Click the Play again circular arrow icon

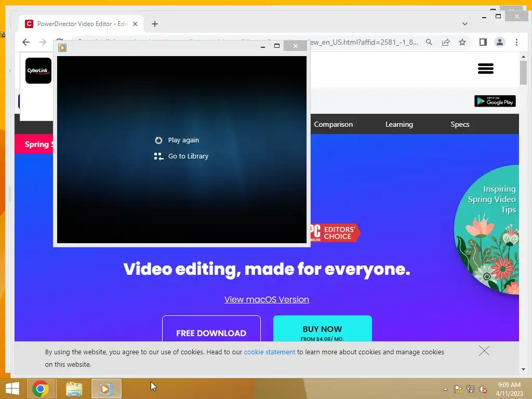click(158, 140)
